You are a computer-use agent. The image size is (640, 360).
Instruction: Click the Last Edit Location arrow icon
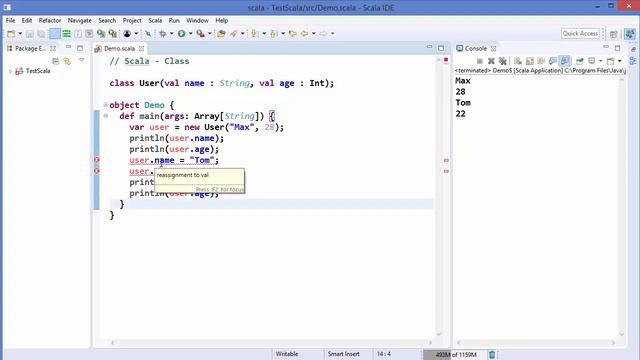point(293,33)
